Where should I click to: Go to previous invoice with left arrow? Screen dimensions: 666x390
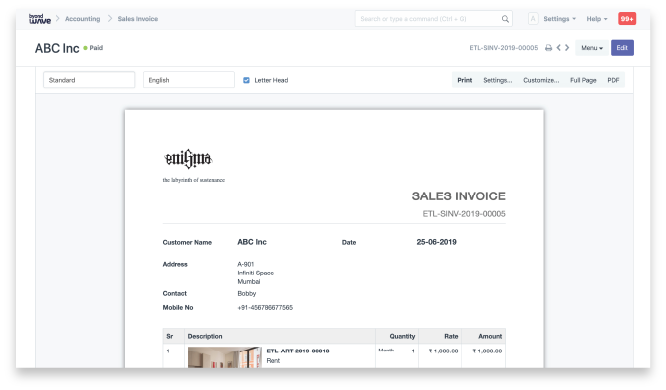(x=559, y=48)
